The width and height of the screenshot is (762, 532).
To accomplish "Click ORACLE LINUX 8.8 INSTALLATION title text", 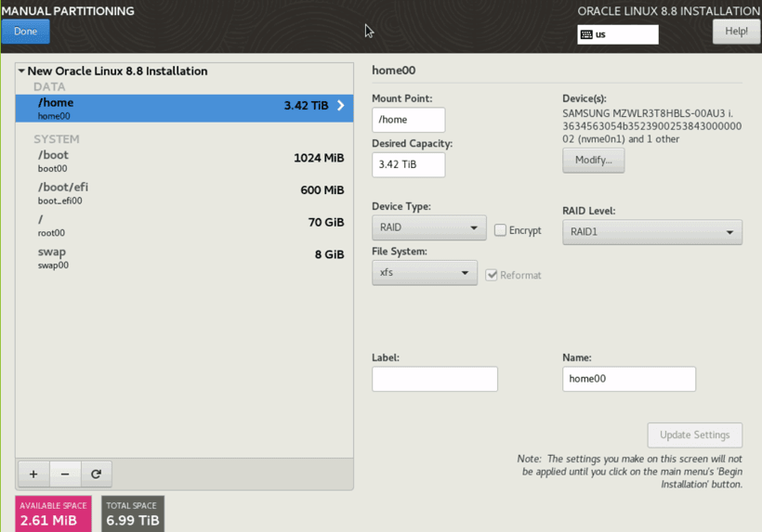I will tap(669, 11).
